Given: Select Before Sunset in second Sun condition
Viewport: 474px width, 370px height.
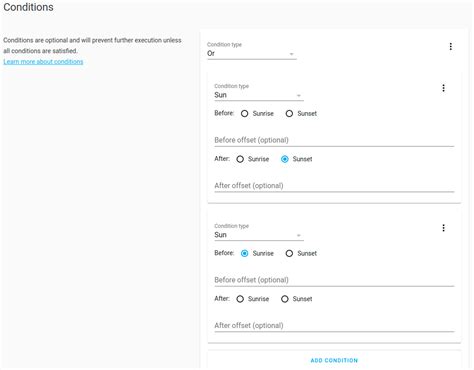Looking at the screenshot, I should (x=289, y=253).
